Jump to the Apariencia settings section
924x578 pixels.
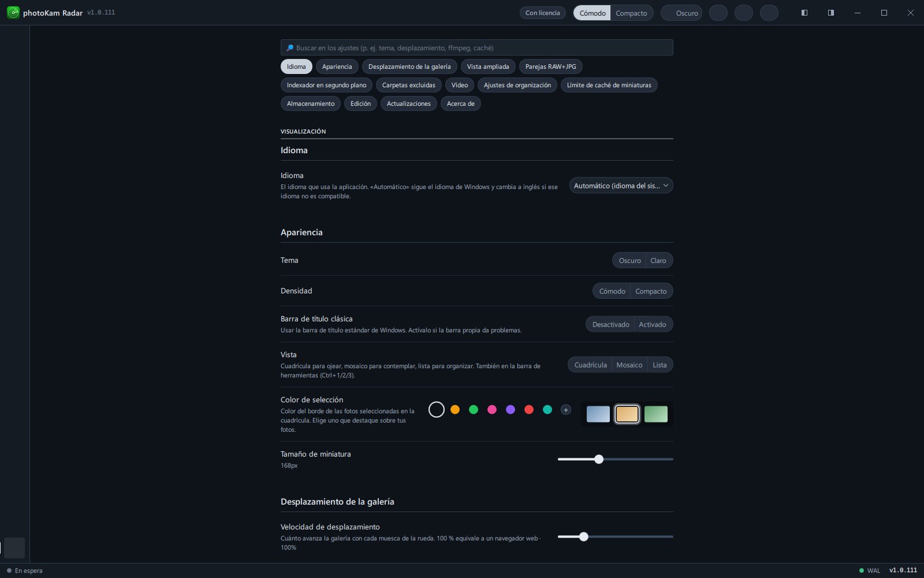click(x=337, y=66)
